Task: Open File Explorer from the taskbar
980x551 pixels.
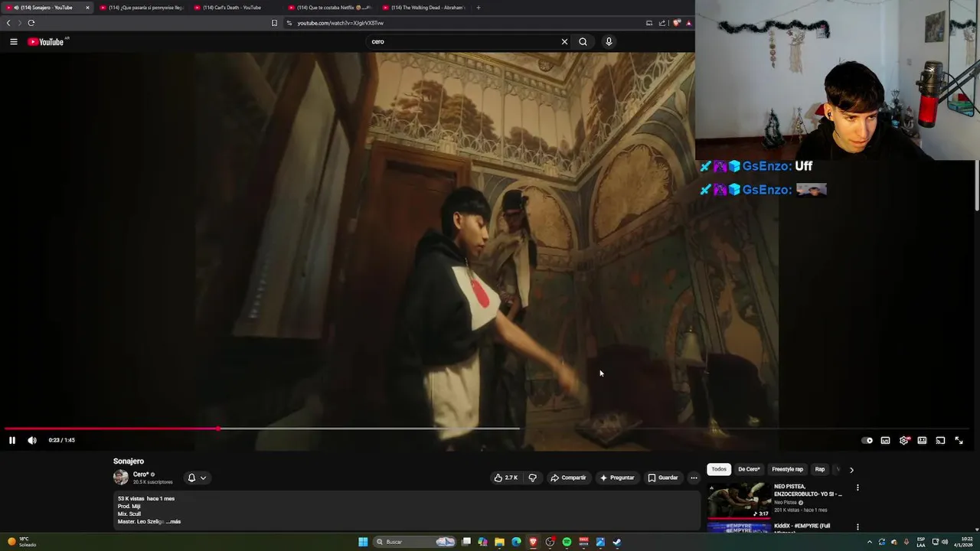Action: [499, 542]
